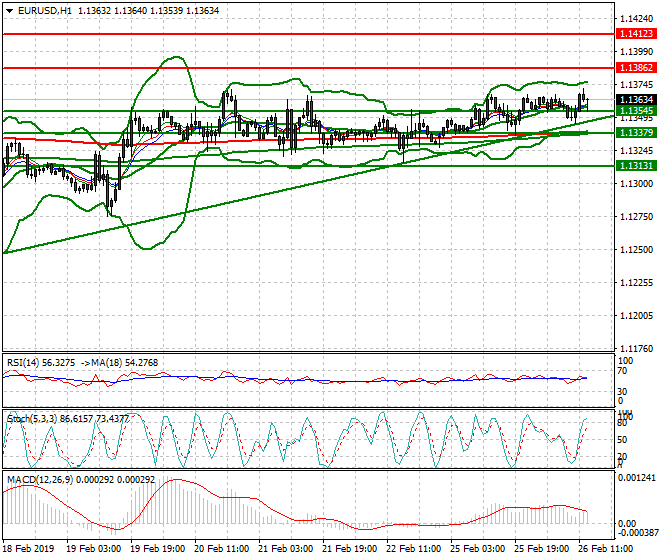Select the black current price label 1.13634

click(x=636, y=100)
